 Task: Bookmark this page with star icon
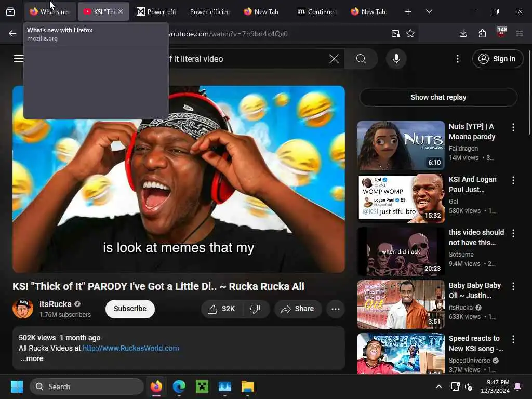[410, 34]
